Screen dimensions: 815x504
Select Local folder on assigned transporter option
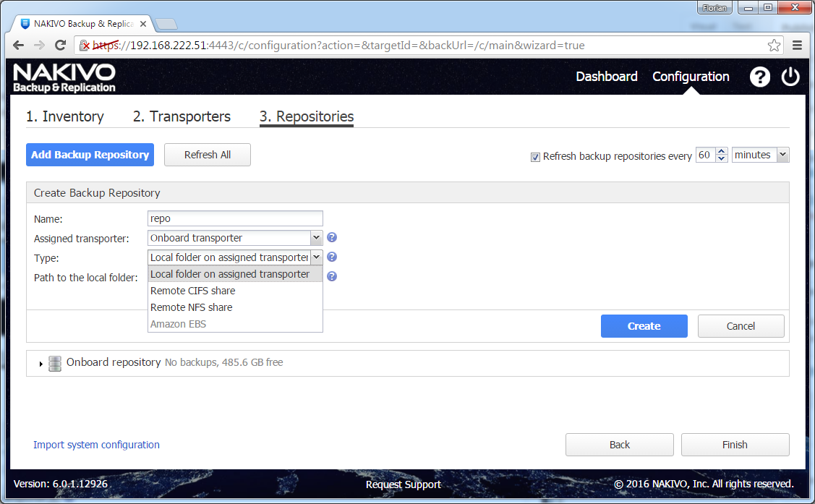tap(235, 274)
